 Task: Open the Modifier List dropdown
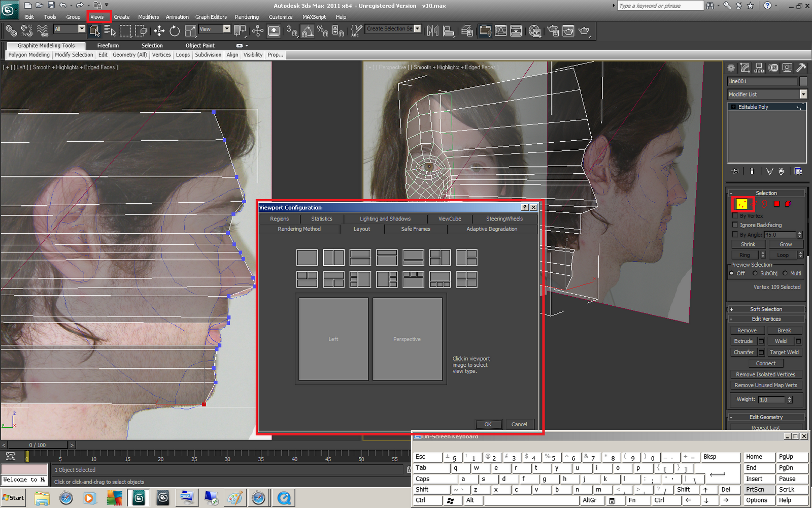coord(803,94)
